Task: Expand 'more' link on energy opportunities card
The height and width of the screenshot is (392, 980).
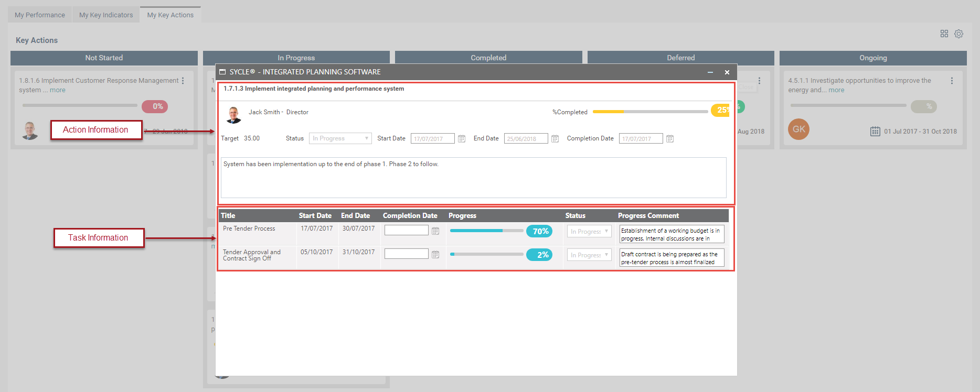Action: point(836,90)
